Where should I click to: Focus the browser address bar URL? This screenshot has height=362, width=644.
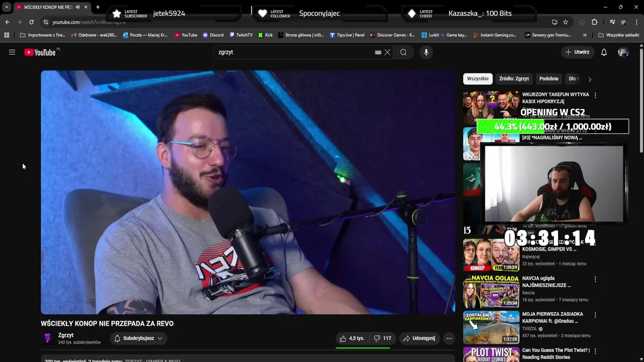click(x=297, y=22)
